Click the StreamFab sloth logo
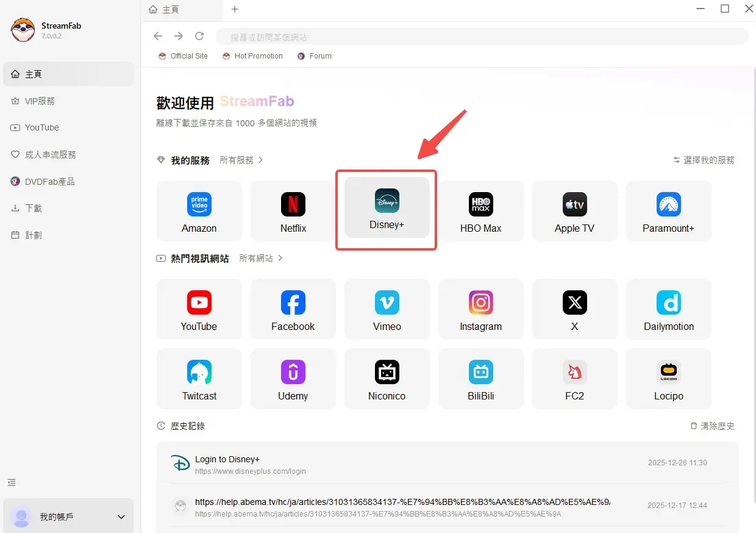The height and width of the screenshot is (533, 756). tap(23, 30)
